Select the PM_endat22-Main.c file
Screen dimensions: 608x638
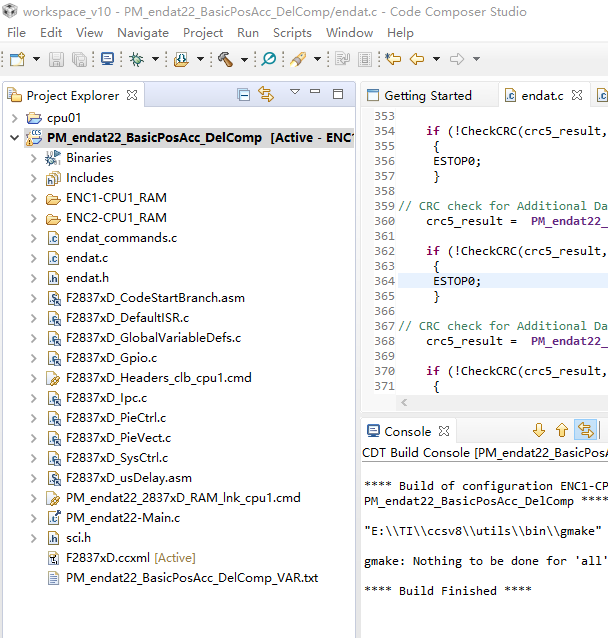[x=122, y=517]
